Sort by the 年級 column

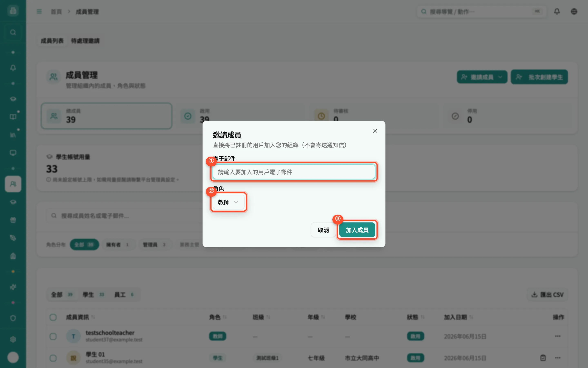click(x=316, y=317)
